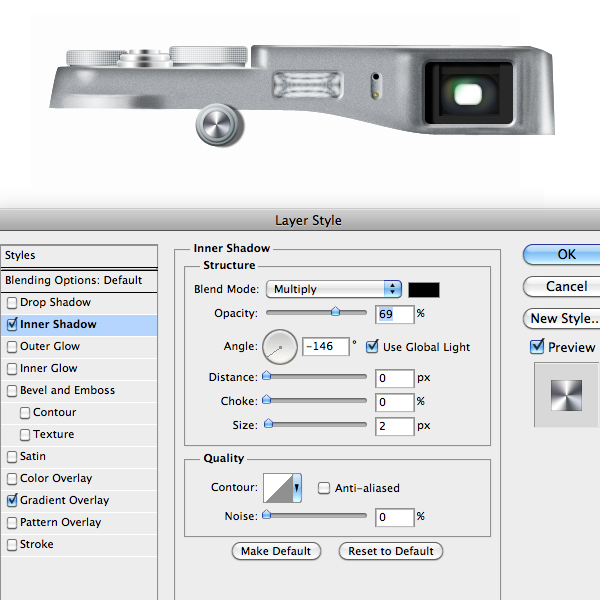Click the style preview thumbnail

tap(566, 395)
